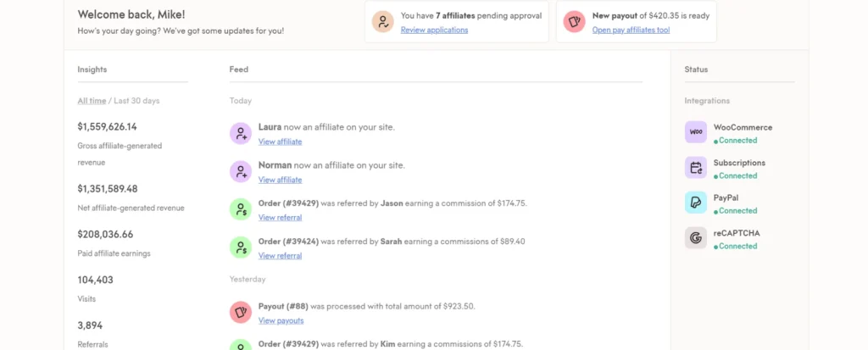Click Jason's order referral feed icon
The width and height of the screenshot is (868, 350).
pos(241,209)
